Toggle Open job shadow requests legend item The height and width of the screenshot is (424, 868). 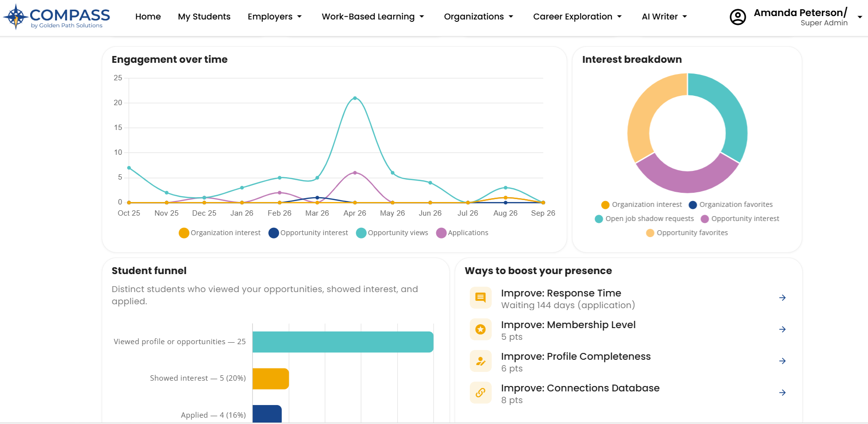pyautogui.click(x=644, y=219)
